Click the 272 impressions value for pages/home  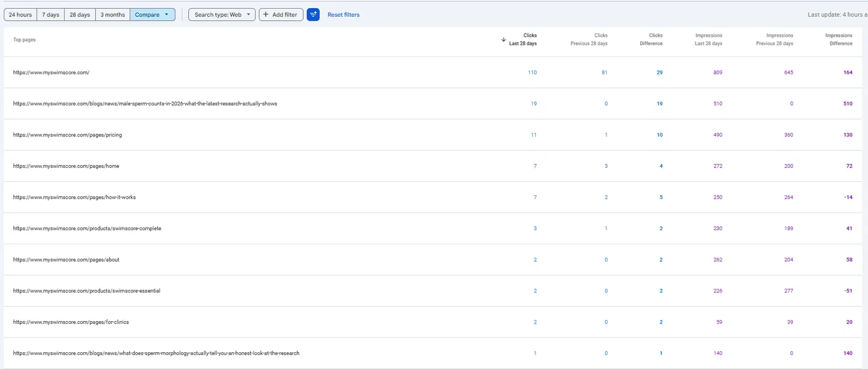pyautogui.click(x=718, y=166)
